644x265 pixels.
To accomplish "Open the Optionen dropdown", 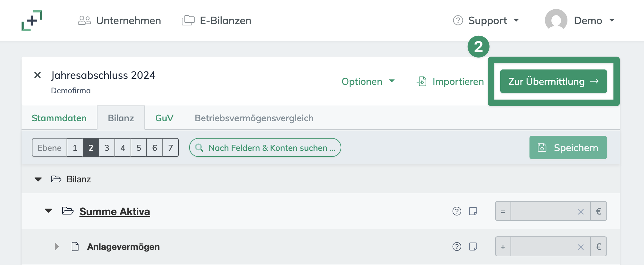I will 368,81.
